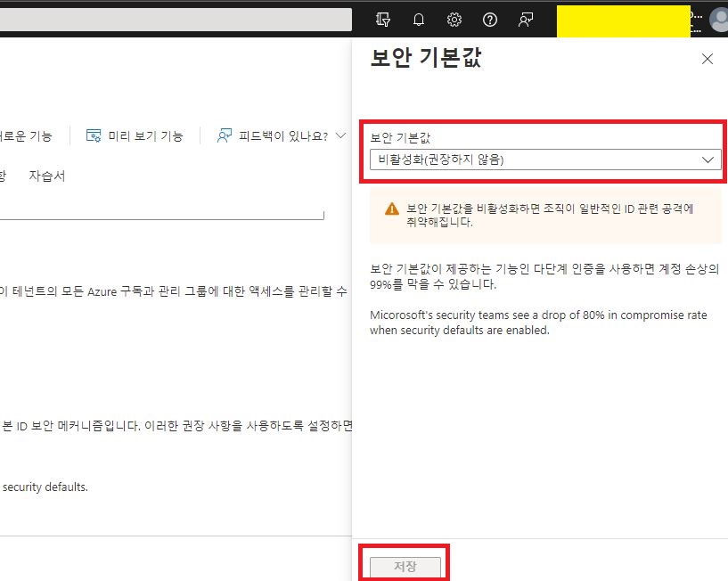Open the notifications bell
728x581 pixels.
[418, 20]
